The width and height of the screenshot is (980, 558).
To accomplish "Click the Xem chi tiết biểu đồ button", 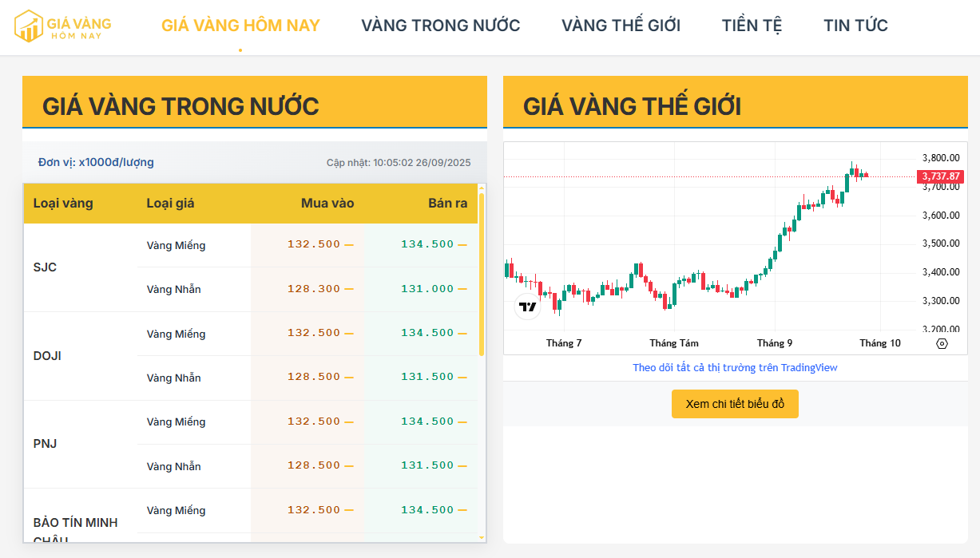I will 735,404.
